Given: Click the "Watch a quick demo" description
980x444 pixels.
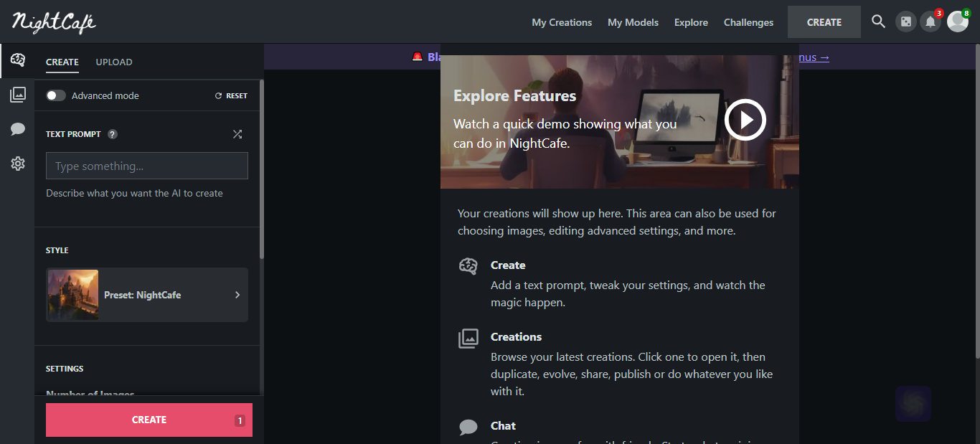Looking at the screenshot, I should 565,133.
